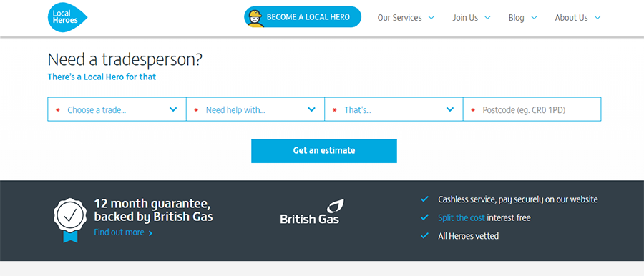The height and width of the screenshot is (276, 644).
Task: Click the Local Heroes logo
Action: (67, 17)
